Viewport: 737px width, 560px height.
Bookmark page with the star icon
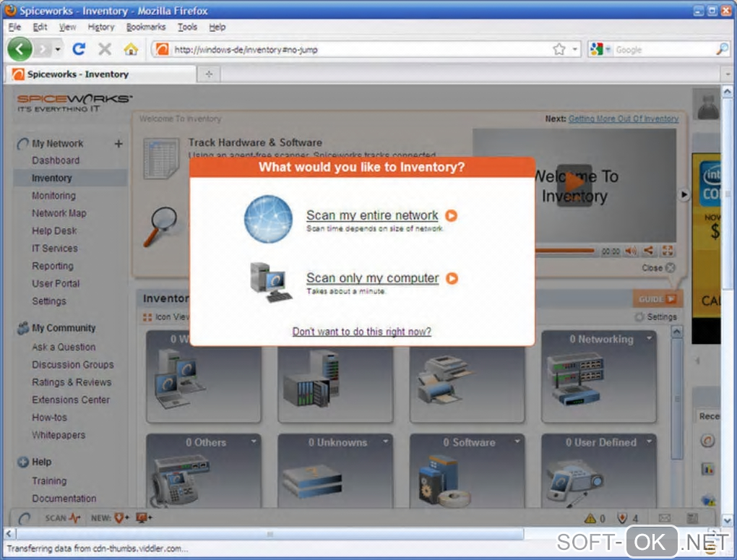click(x=559, y=49)
